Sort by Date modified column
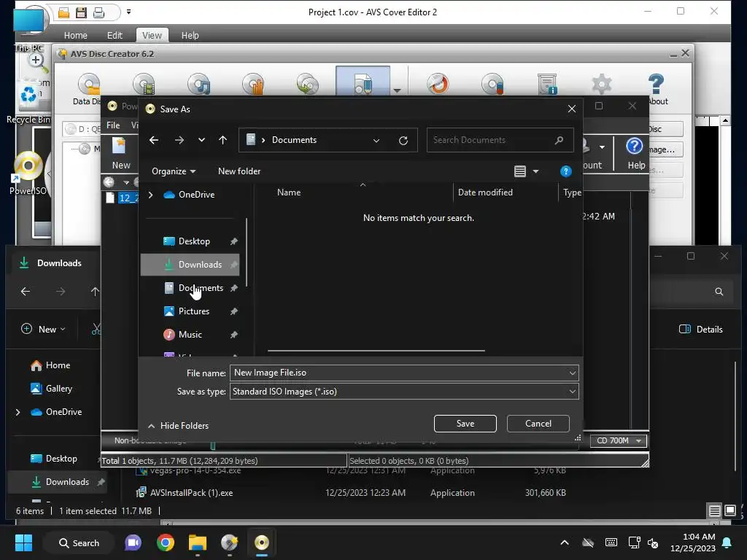The image size is (747, 560). 485,192
